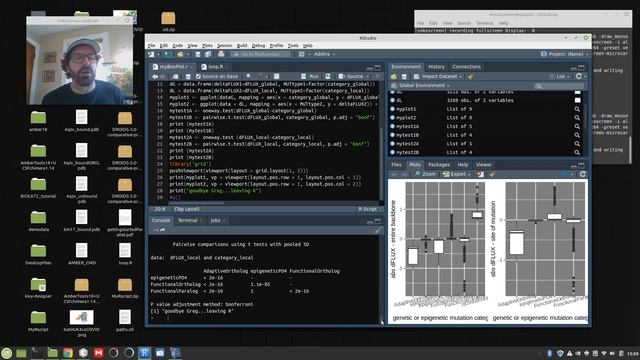
Task: Go back to previous source location arrow
Action: coord(155,76)
